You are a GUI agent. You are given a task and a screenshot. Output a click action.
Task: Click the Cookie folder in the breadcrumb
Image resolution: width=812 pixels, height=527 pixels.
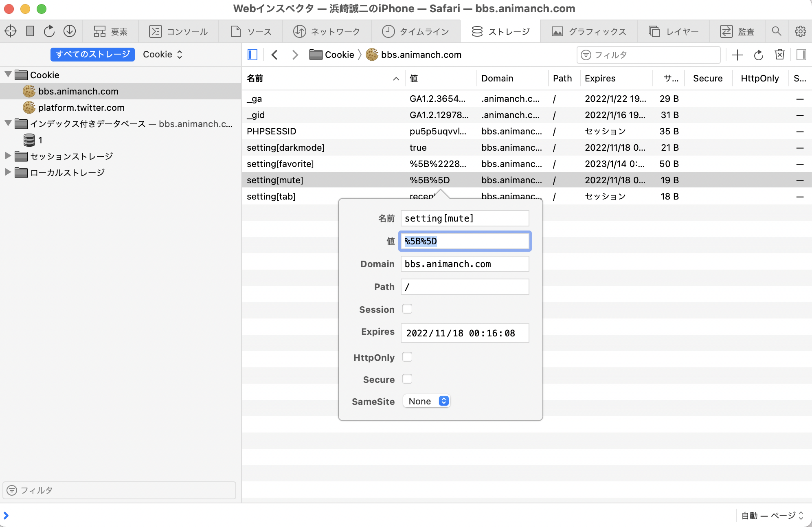(331, 55)
